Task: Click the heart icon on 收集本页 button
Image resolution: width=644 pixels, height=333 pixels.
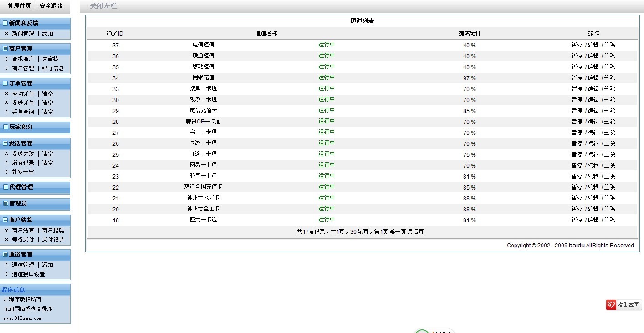Action: click(x=611, y=305)
